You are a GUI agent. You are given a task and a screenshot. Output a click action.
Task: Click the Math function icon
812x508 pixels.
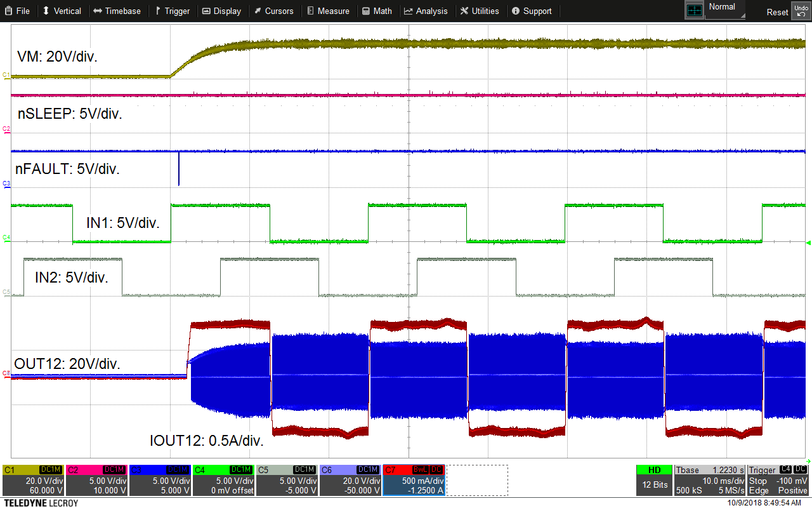(377, 11)
